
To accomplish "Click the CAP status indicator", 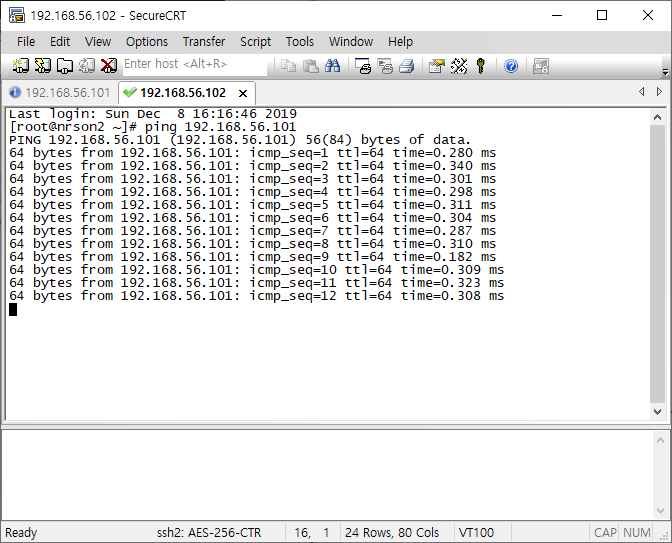I will point(605,533).
